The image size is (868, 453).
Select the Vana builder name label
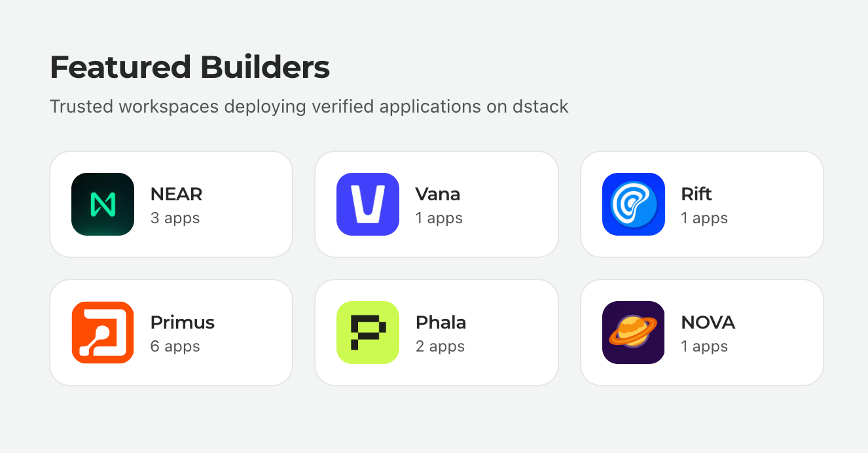(x=438, y=194)
